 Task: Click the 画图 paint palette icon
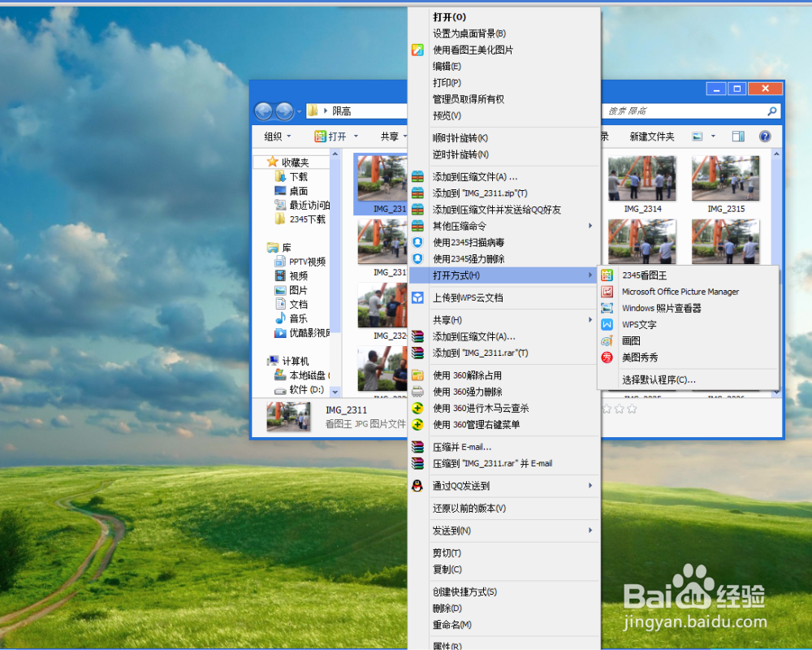point(607,341)
